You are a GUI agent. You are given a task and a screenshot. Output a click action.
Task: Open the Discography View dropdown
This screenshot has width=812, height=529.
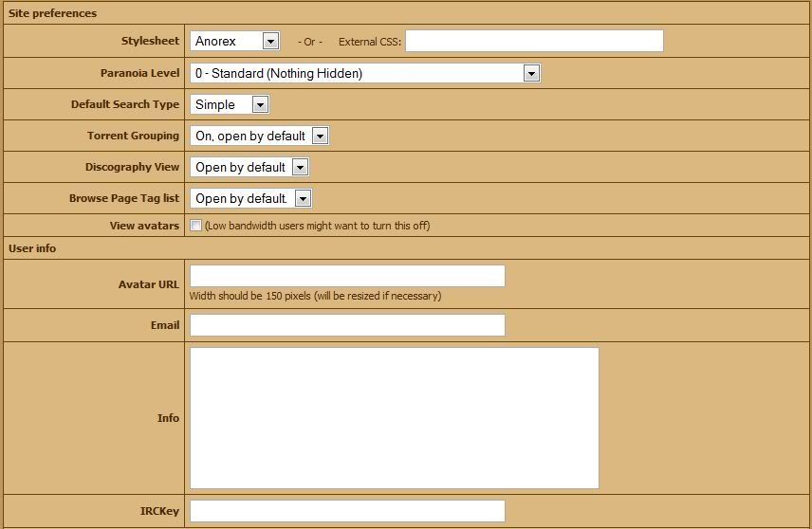coord(249,167)
